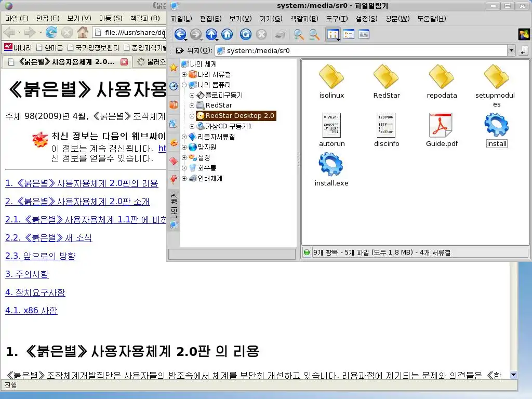The image size is (532, 399).
Task: Follow the link 4.1. x86 사항
Action: click(31, 311)
